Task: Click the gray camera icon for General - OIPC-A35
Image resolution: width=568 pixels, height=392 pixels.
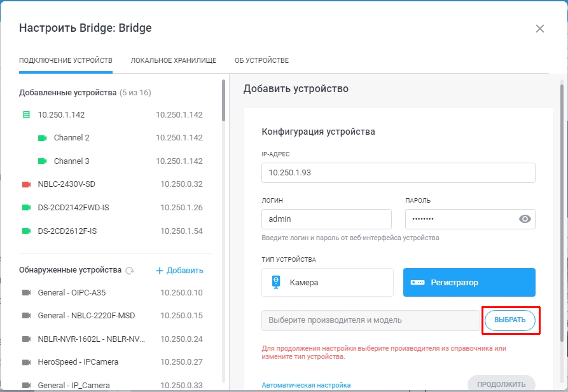Action: (27, 292)
